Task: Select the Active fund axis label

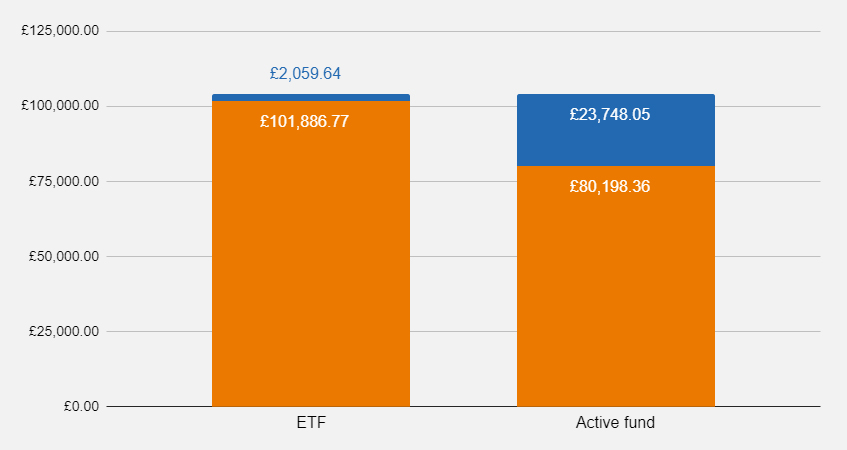Action: pos(615,423)
